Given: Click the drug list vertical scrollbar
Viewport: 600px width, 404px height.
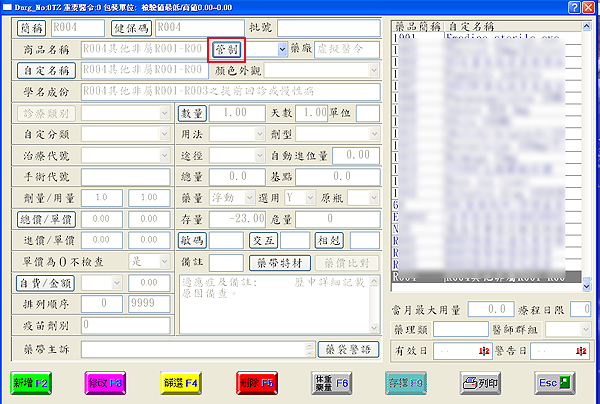Looking at the screenshot, I should (x=585, y=150).
